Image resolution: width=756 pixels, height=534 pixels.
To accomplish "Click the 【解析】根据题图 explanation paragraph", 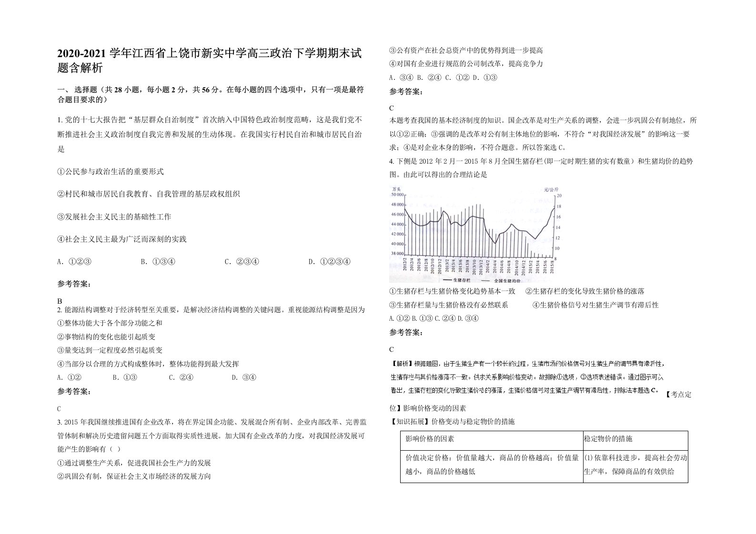I will coord(527,377).
